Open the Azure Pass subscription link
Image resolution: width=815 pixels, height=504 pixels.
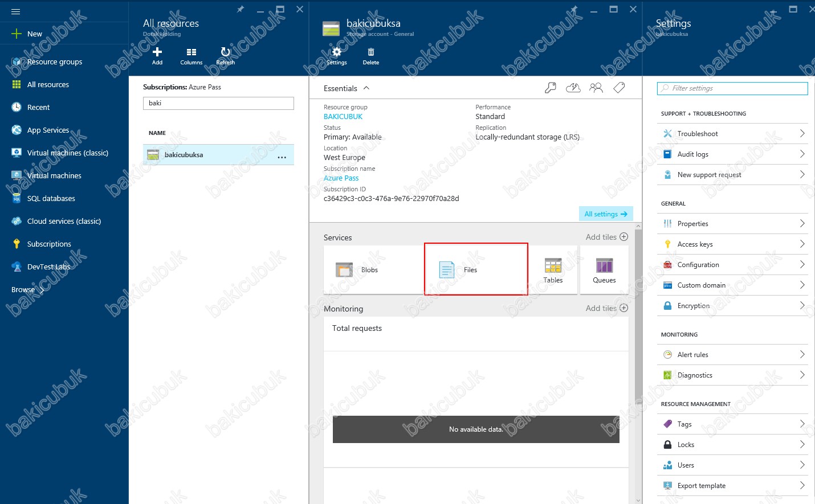coord(341,178)
